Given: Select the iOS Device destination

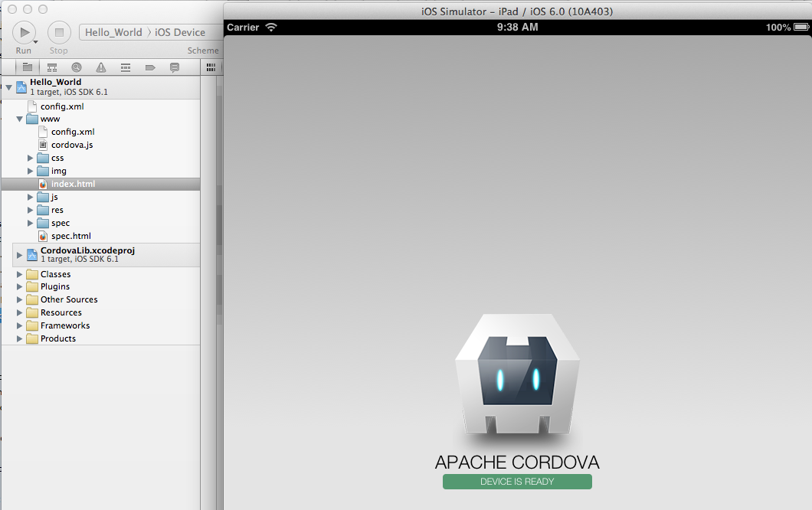Looking at the screenshot, I should point(180,32).
